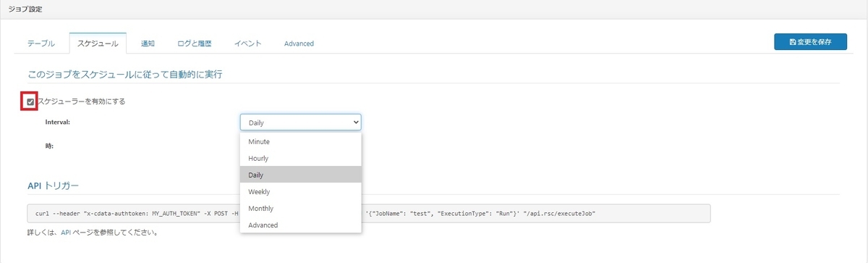
Task: Select Advanced option in Interval list
Action: (300, 225)
